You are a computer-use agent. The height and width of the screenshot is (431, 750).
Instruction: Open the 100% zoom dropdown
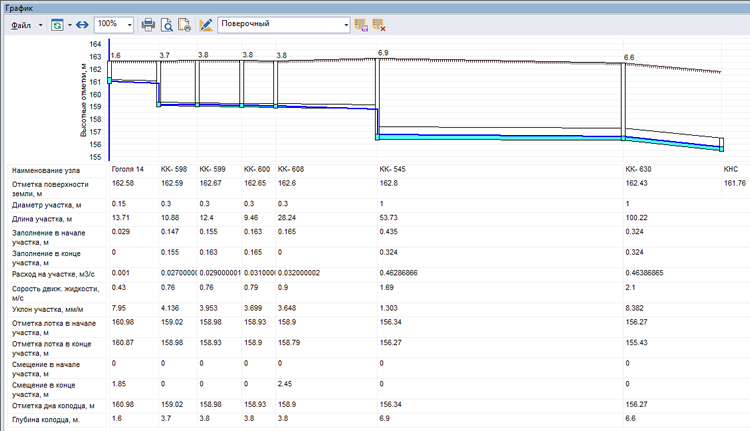coord(128,23)
